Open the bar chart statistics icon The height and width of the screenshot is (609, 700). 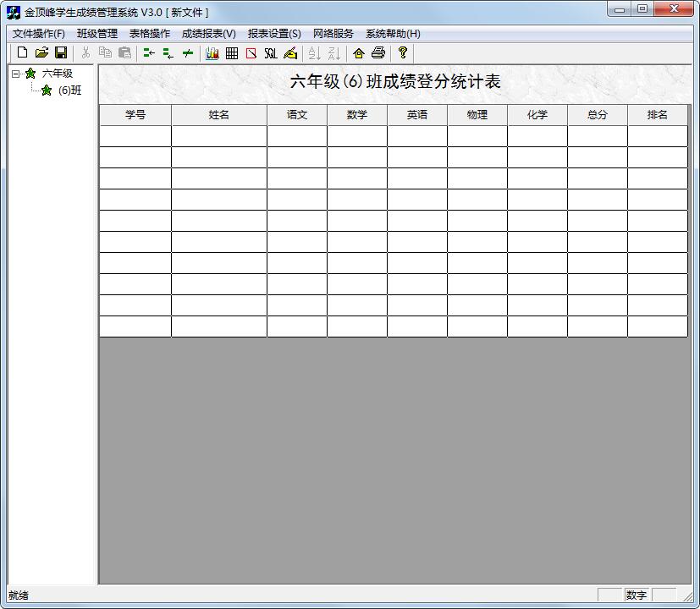(x=212, y=53)
